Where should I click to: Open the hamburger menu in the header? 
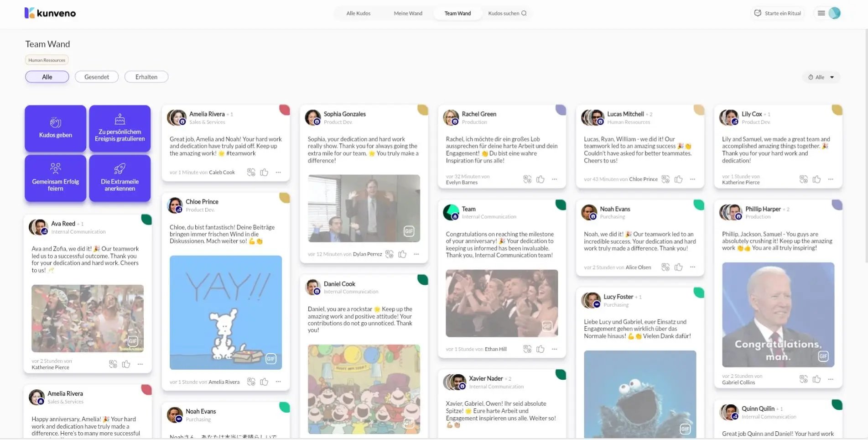(821, 13)
